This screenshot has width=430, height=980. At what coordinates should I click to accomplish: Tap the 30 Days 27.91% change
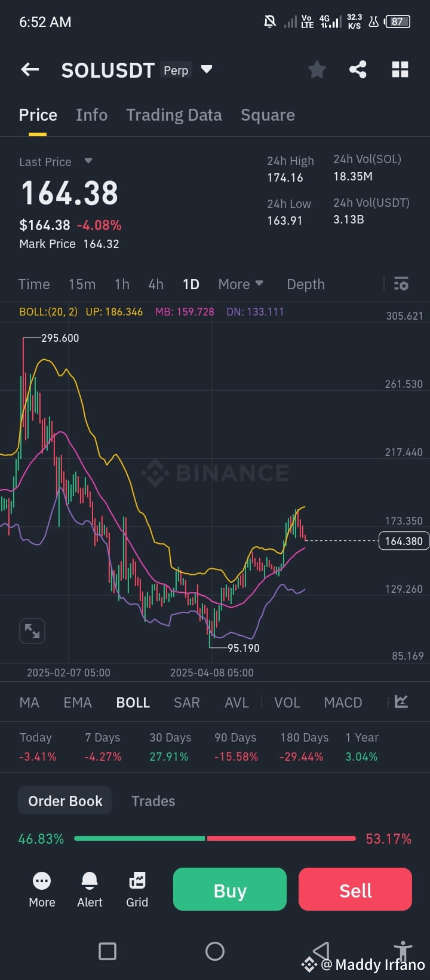coord(169,757)
